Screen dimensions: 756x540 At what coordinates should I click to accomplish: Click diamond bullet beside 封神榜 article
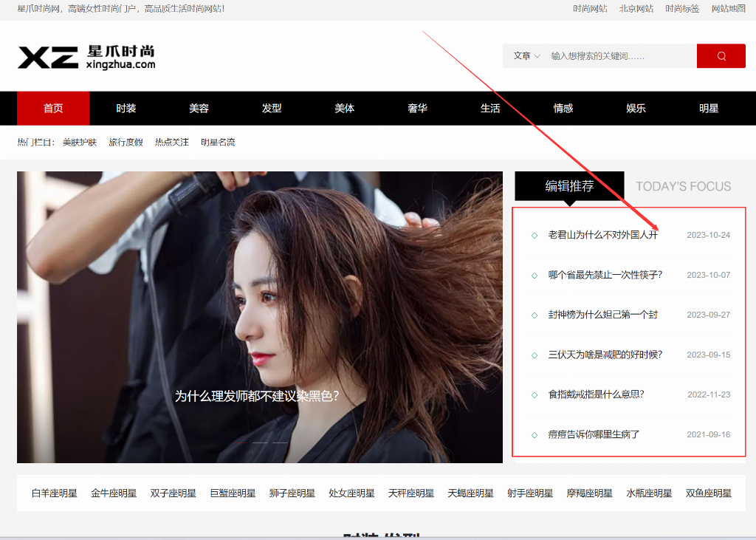[535, 315]
